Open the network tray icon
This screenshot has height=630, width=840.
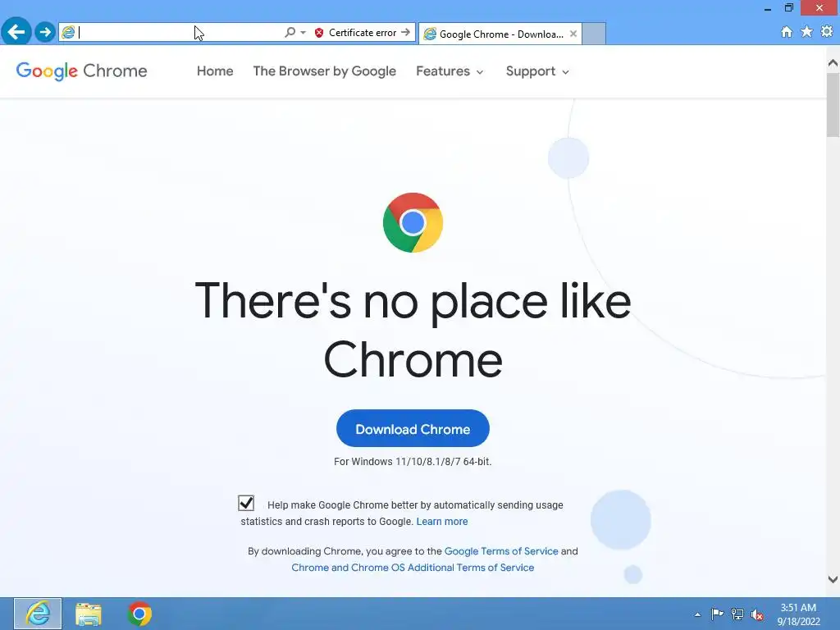click(737, 614)
